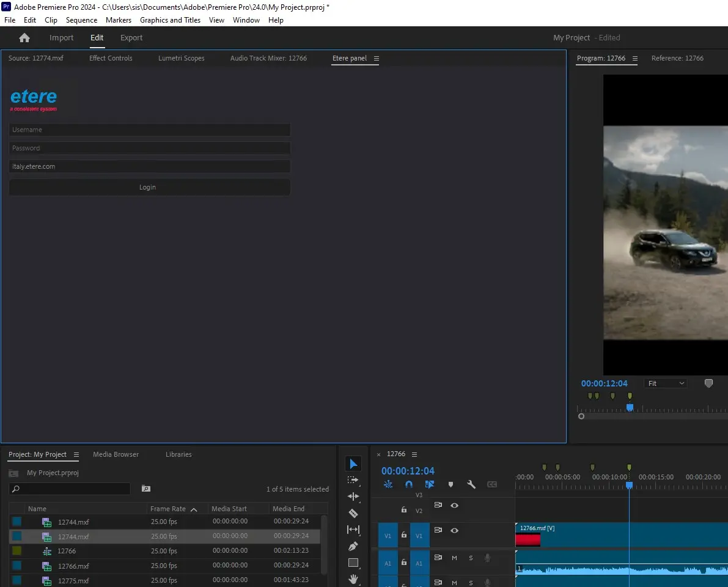Pick the Ripple Edit tool
This screenshot has height=587, width=728.
point(353,497)
